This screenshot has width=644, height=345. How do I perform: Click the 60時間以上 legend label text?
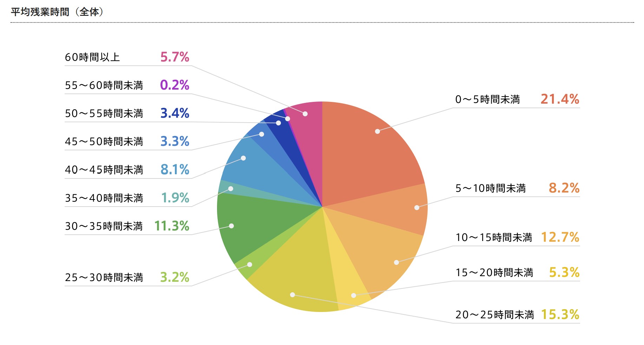[x=92, y=57]
